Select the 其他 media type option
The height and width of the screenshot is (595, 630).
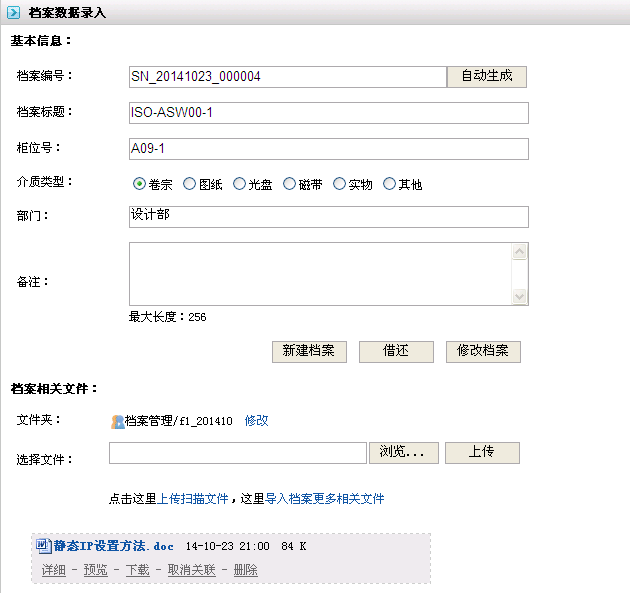[389, 184]
